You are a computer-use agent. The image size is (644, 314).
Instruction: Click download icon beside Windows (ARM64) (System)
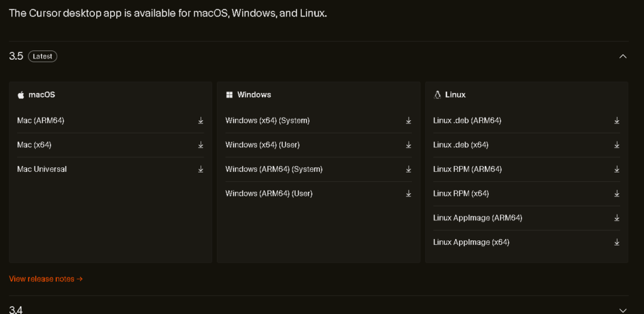coord(409,169)
